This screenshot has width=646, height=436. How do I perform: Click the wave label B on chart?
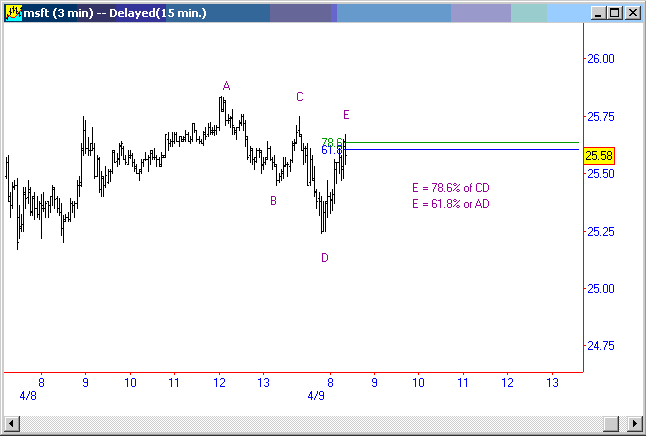[273, 201]
